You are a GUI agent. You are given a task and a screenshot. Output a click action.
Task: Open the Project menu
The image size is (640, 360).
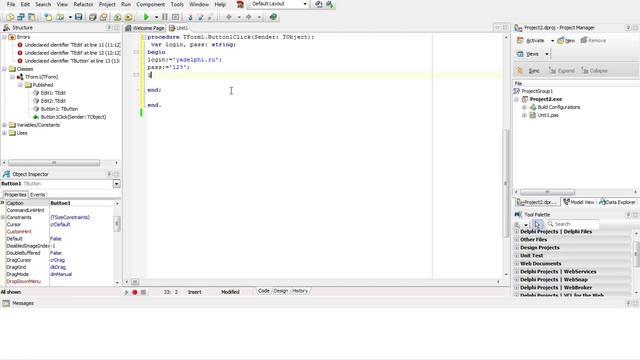pos(107,4)
